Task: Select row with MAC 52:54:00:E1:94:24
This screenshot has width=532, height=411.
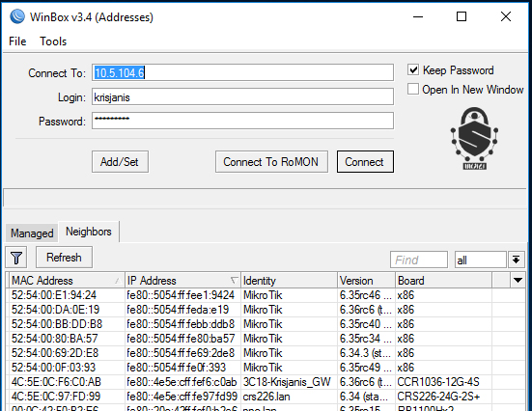Action: click(266, 295)
